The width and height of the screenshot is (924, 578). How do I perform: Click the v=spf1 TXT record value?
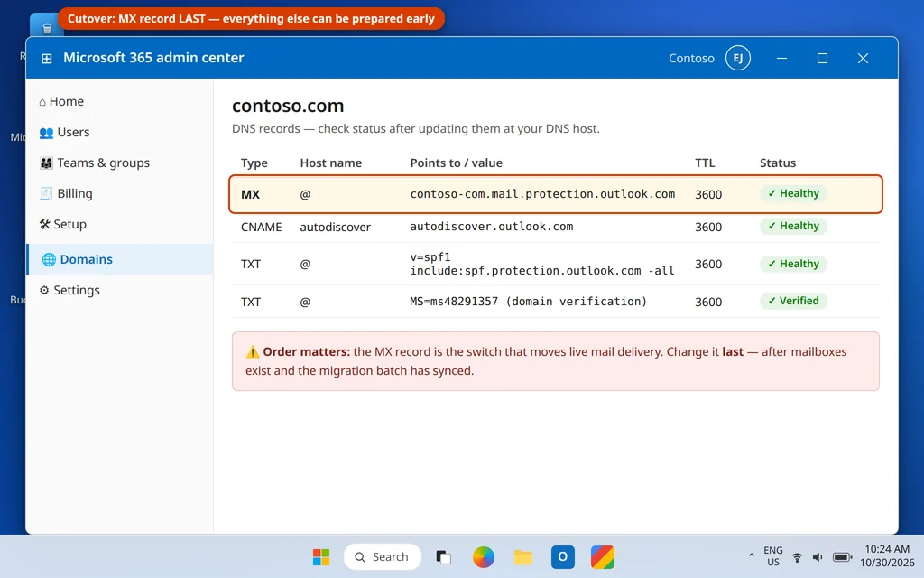(x=542, y=264)
